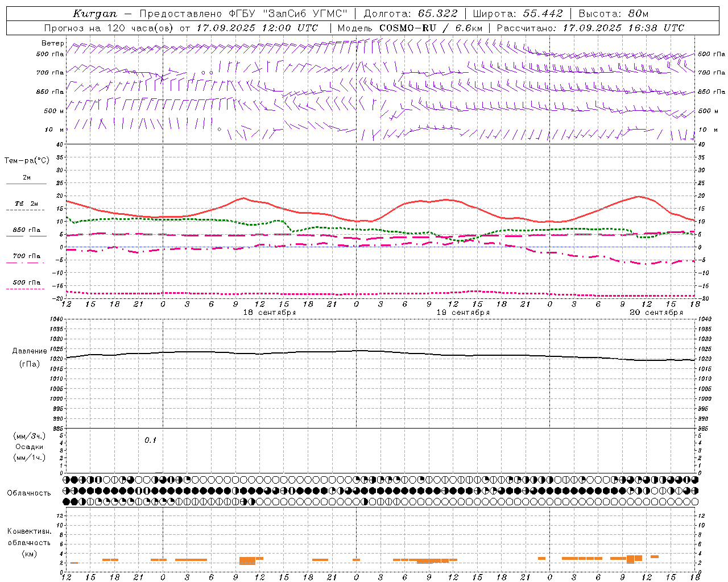Click the 19 сентября date label
Viewport: 728px width, 582px height.
[x=463, y=313]
